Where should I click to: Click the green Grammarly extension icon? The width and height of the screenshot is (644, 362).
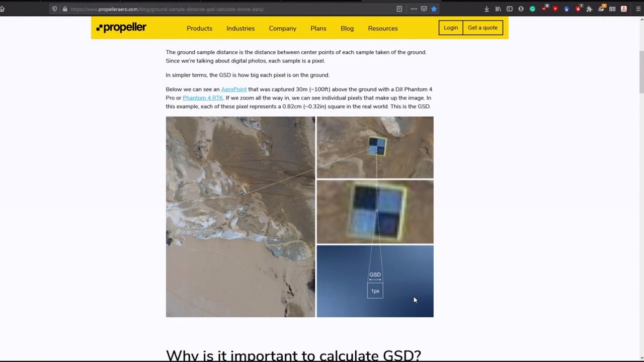click(532, 9)
